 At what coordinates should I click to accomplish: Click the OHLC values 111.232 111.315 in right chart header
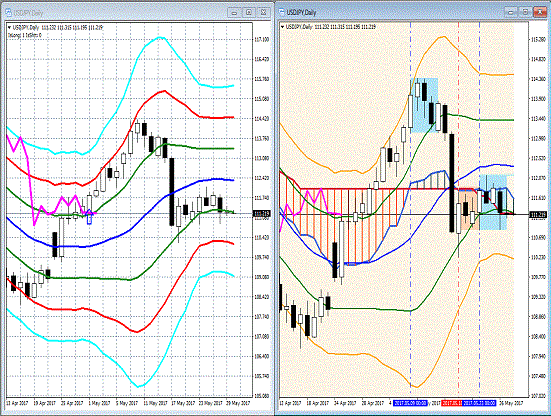[x=329, y=27]
